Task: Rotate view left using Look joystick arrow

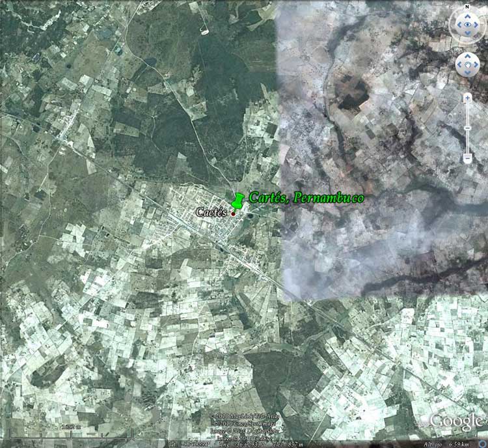Action: pyautogui.click(x=458, y=25)
